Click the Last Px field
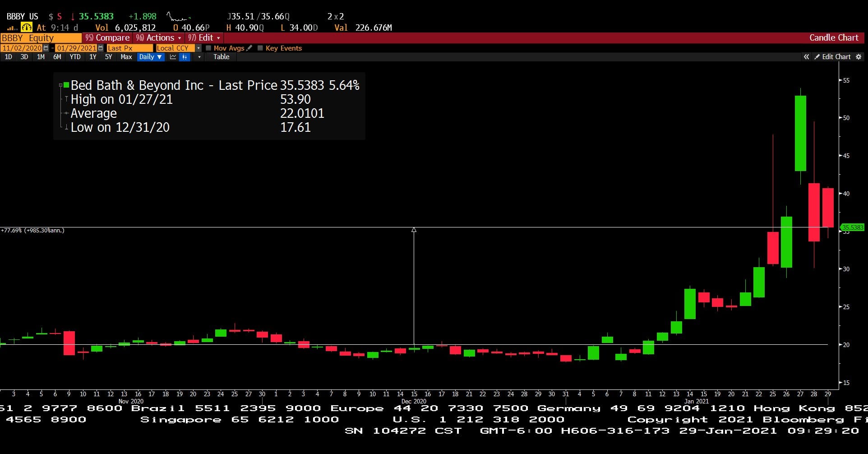868x454 pixels. coord(129,48)
